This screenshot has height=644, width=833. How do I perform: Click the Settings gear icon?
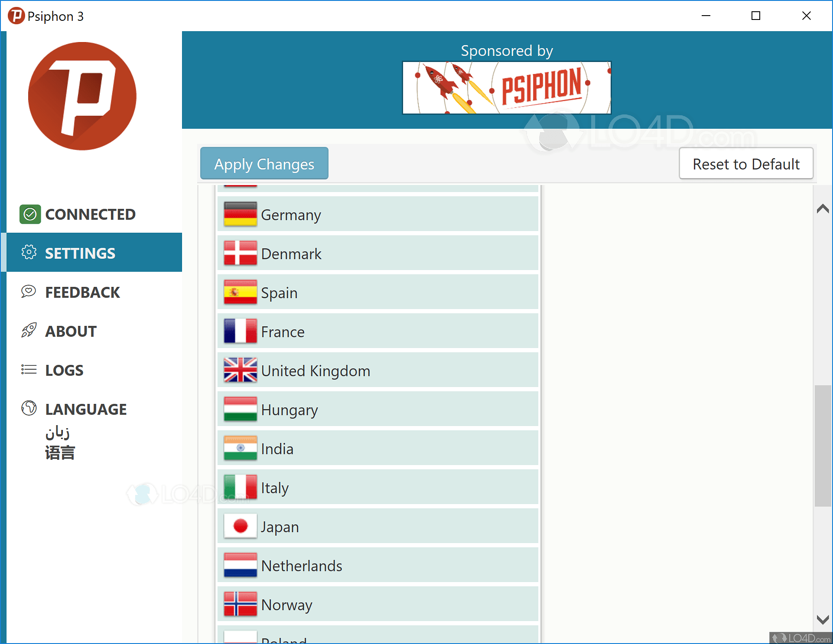[x=29, y=252]
